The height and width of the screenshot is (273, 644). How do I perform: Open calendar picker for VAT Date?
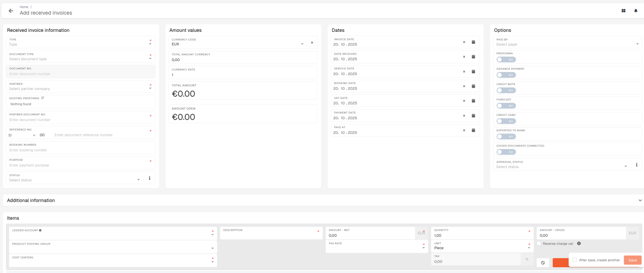[473, 101]
